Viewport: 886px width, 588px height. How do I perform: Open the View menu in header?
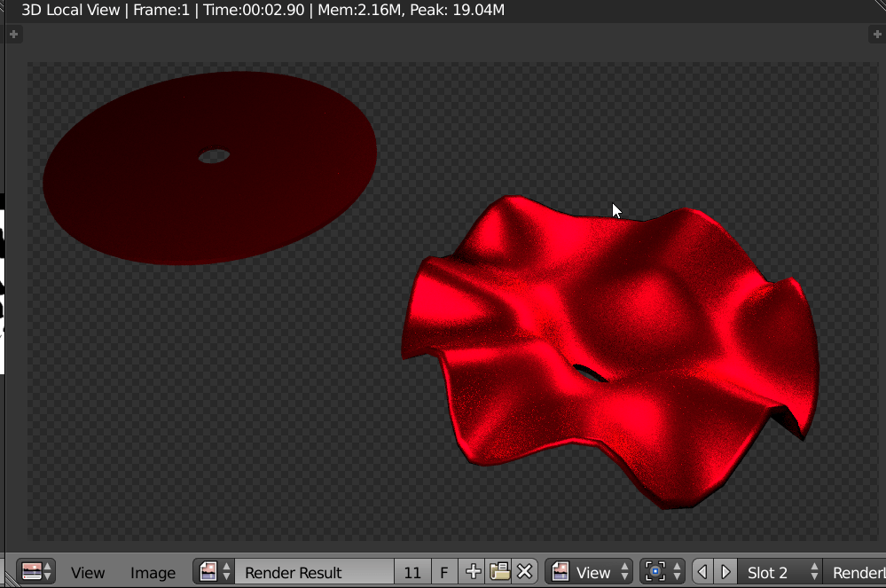tap(88, 573)
